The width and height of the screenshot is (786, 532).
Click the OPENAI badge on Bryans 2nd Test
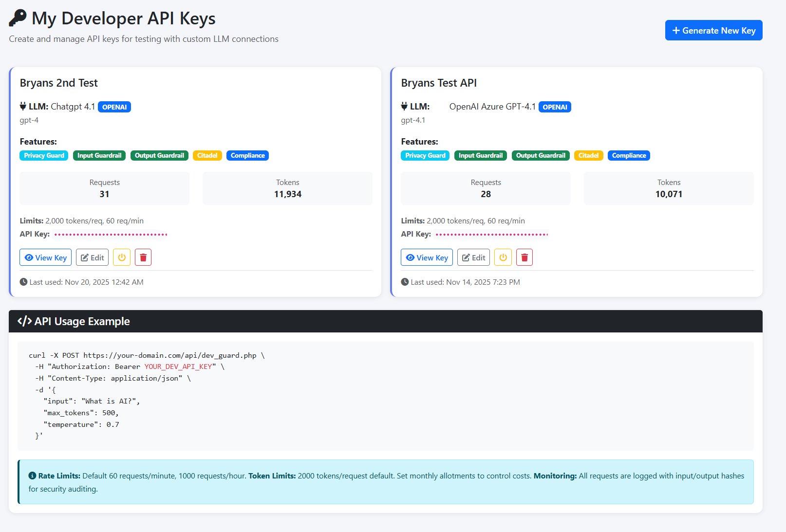(114, 107)
